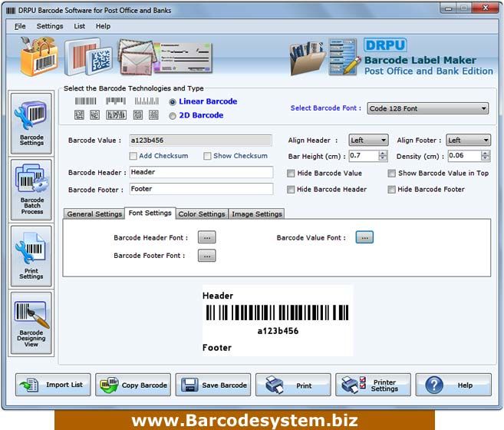Select the wide stacked 2D barcode sample icon

coord(116,115)
